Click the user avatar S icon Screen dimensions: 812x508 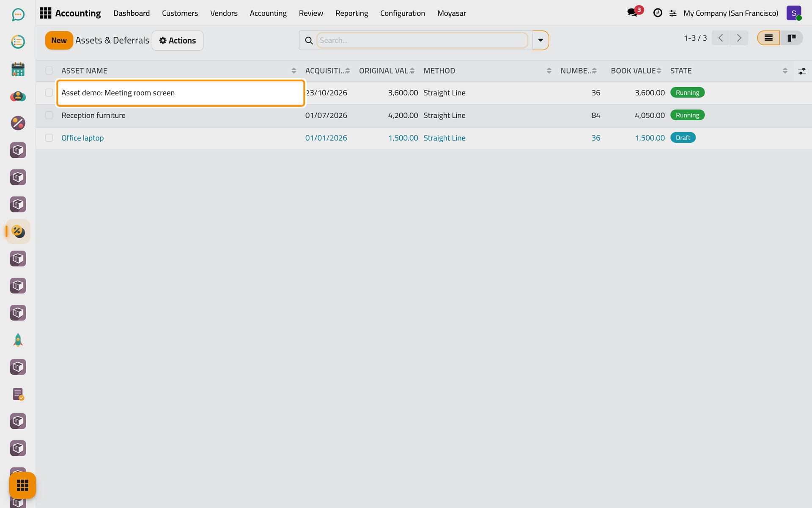[794, 13]
